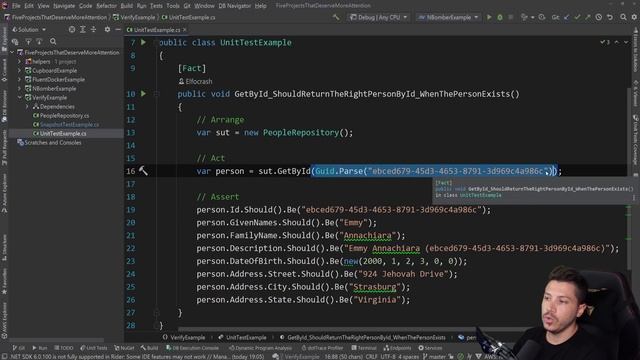Hide the Solution panel with the minus icon
This screenshot has height=360, width=640.
(x=118, y=30)
